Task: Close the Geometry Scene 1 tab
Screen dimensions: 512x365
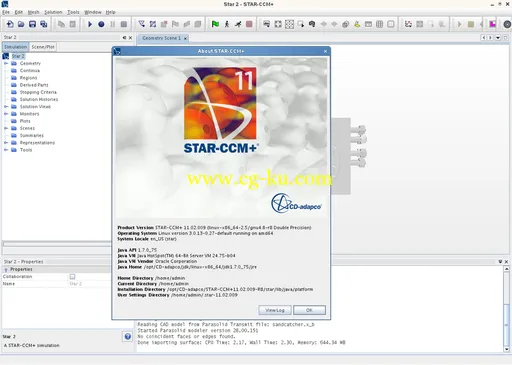Action: [x=185, y=38]
